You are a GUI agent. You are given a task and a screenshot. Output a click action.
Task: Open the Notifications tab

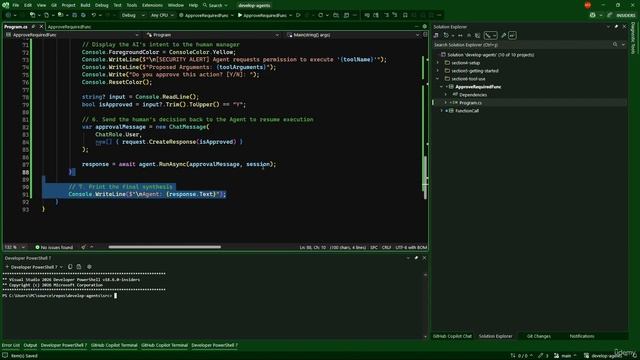(582, 336)
